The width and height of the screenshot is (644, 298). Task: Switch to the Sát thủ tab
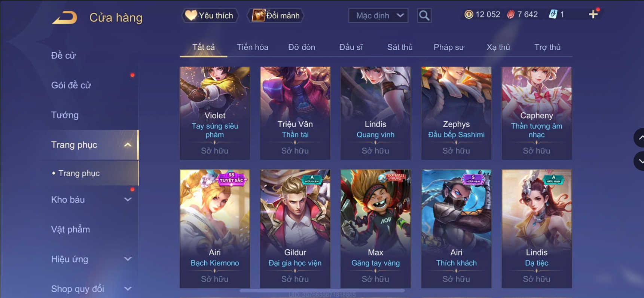click(x=400, y=47)
